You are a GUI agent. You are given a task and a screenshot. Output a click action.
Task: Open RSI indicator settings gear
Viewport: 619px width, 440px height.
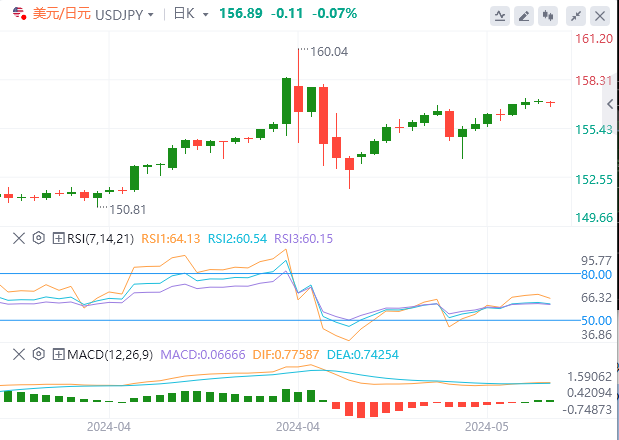point(38,238)
